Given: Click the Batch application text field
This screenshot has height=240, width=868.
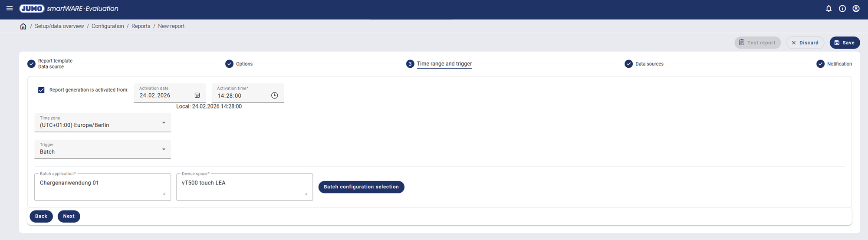Looking at the screenshot, I should [102, 187].
